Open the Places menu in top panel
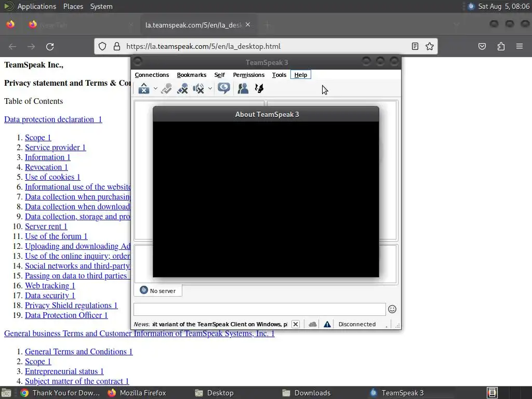This screenshot has height=399, width=532. pos(73,6)
